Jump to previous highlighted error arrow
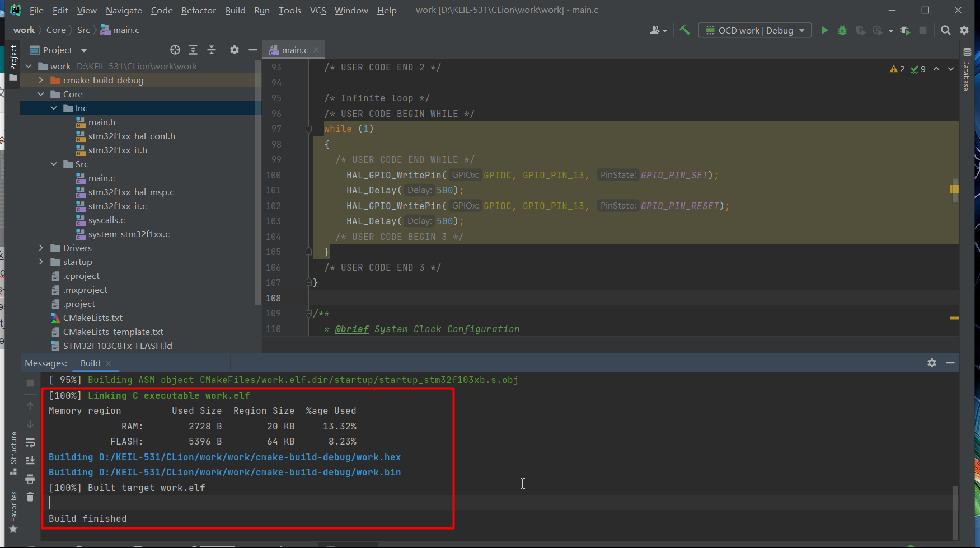Image resolution: width=980 pixels, height=548 pixels. coord(936,69)
